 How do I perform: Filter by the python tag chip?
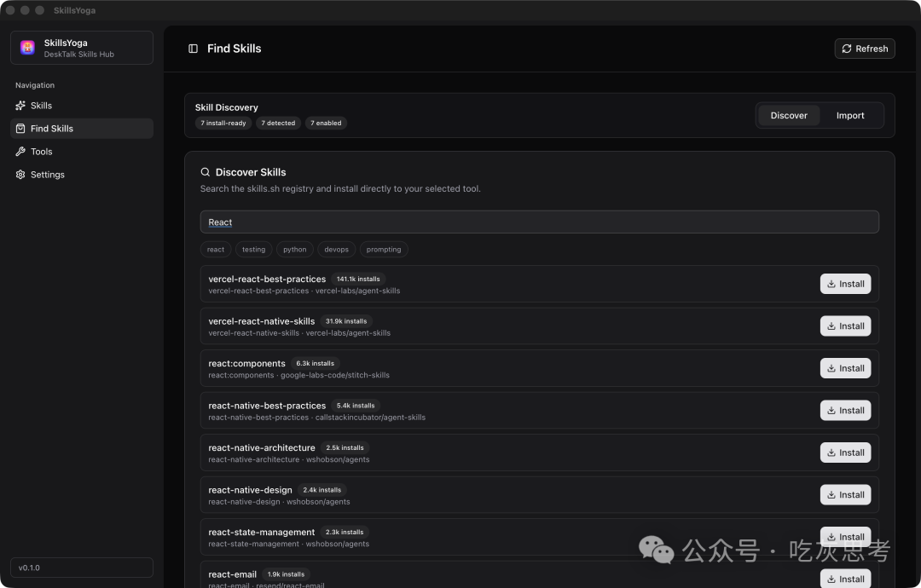tap(295, 250)
